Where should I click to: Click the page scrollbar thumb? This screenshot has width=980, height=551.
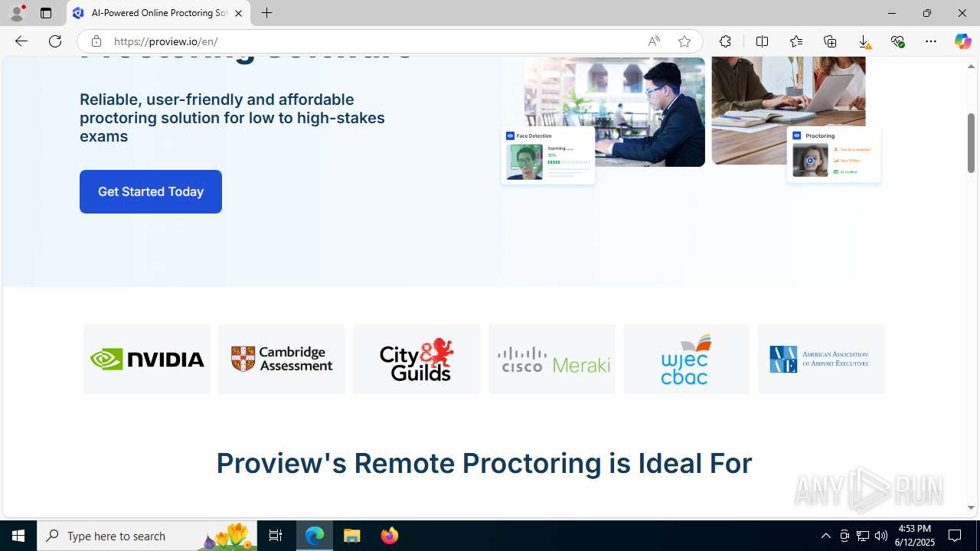tap(971, 142)
